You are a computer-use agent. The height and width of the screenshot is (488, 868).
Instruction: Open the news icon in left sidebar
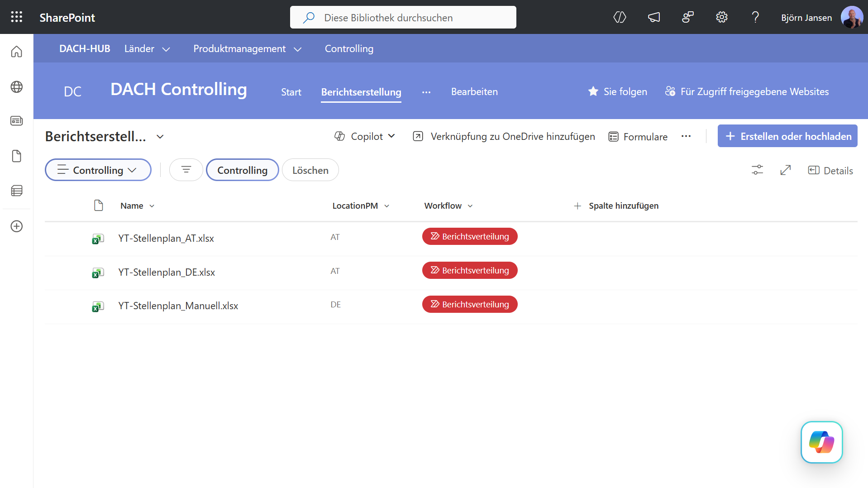[17, 121]
